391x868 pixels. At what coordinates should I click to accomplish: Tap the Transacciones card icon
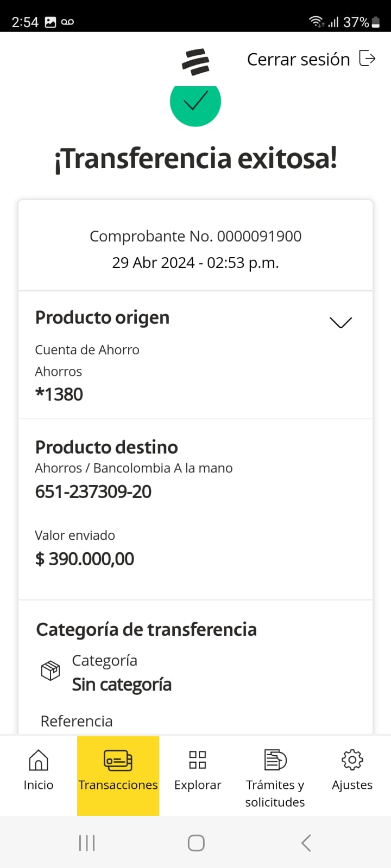118,760
